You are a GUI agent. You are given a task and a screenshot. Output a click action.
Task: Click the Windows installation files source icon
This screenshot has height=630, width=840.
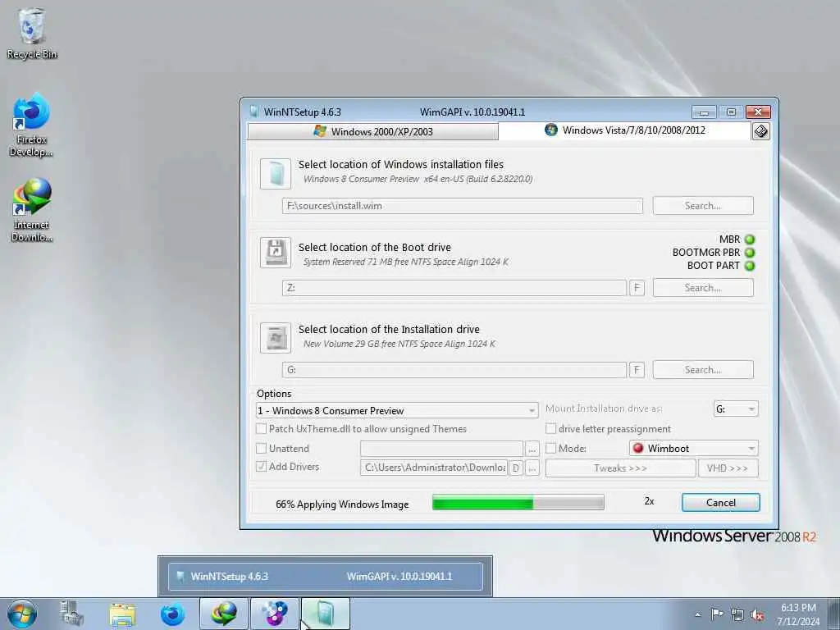tap(276, 174)
